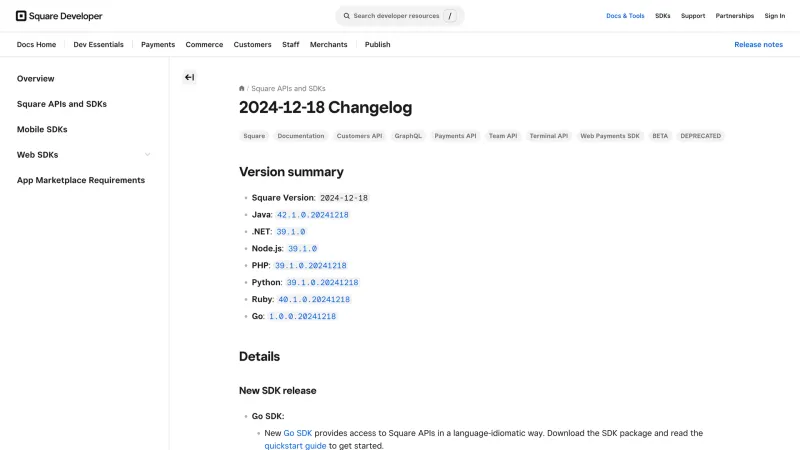Viewport: 800px width, 450px height.
Task: Select the GraphQL tag
Action: tap(408, 136)
